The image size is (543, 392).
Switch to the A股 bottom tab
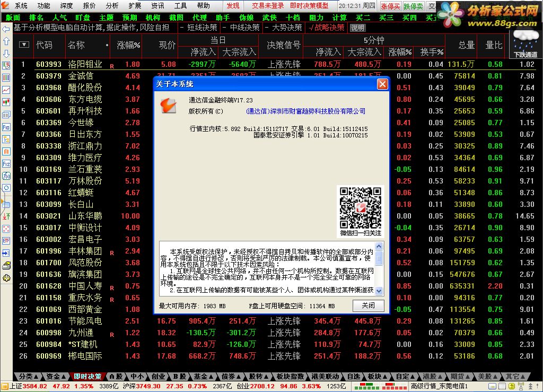[116, 377]
